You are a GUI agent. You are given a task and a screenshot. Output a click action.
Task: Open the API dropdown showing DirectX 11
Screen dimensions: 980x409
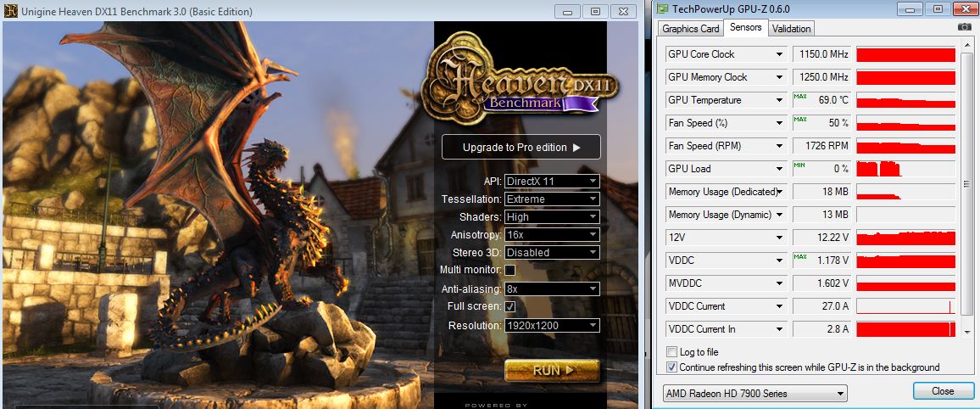[x=552, y=182]
